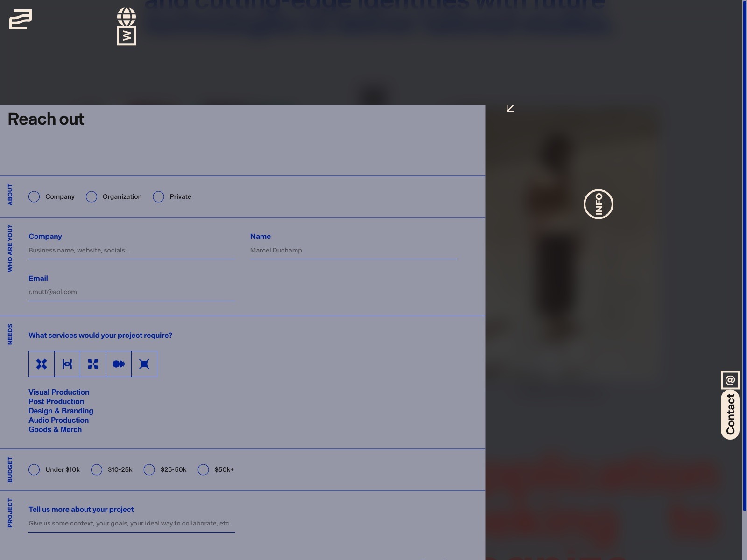Click the Reach out heading

(x=46, y=119)
